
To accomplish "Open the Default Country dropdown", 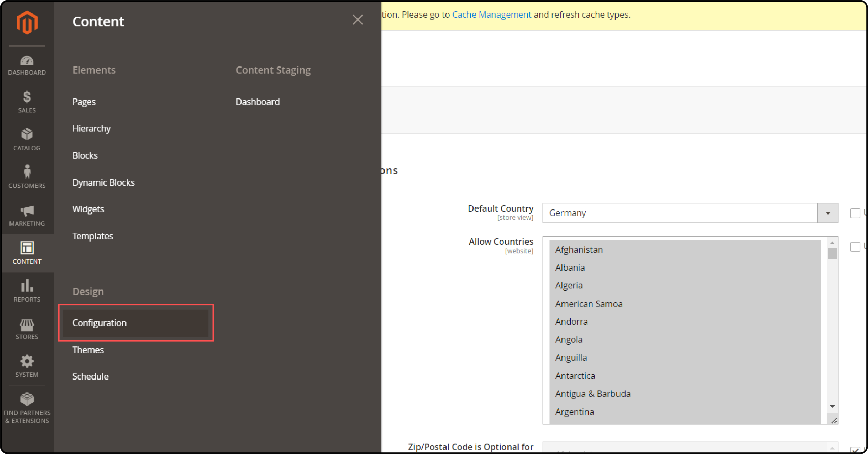I will tap(827, 213).
